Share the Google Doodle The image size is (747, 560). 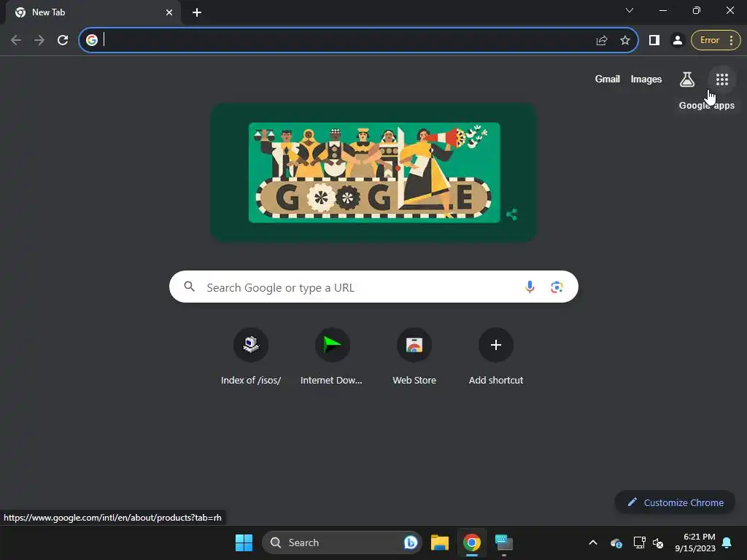coord(511,214)
